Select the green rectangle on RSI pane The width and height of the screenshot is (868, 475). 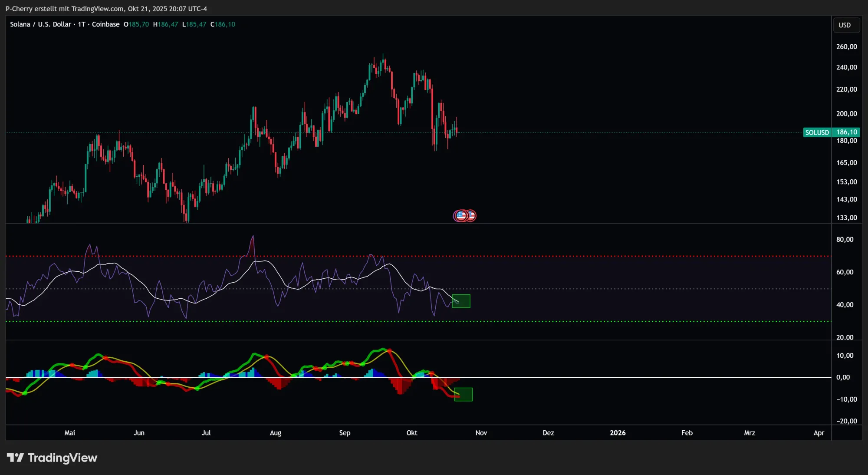(x=461, y=301)
